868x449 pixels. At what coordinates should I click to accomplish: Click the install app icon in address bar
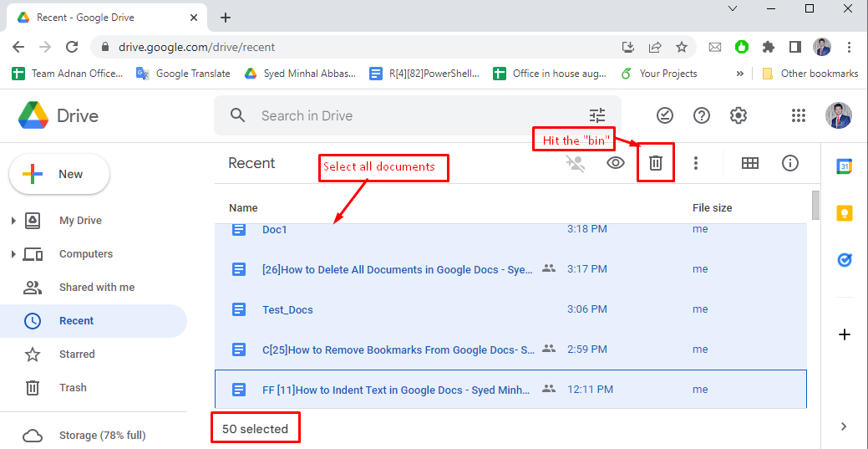pos(627,47)
